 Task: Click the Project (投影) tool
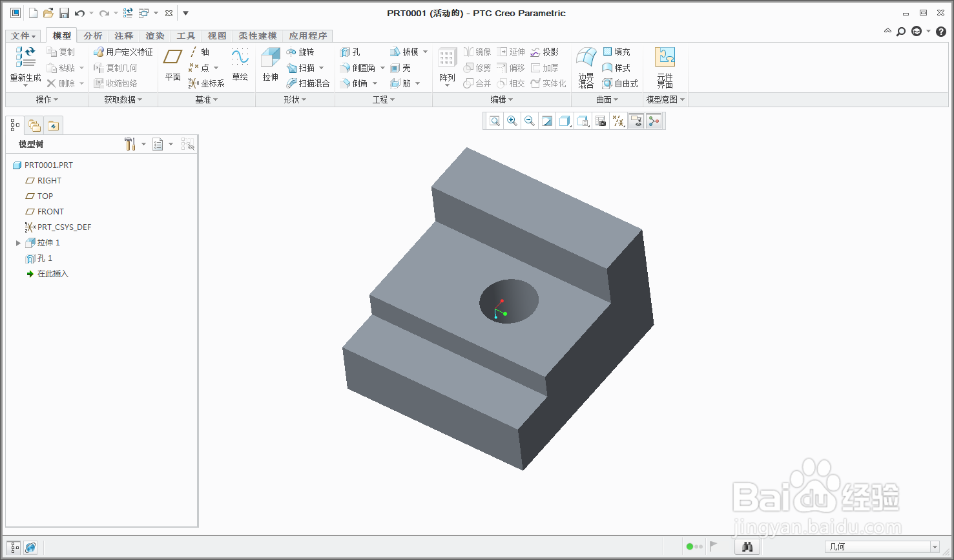[544, 52]
